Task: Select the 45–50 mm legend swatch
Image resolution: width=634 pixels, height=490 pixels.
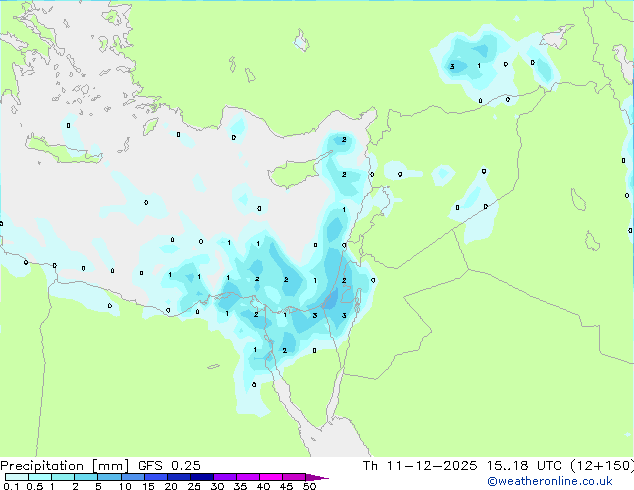Action: coord(294,477)
